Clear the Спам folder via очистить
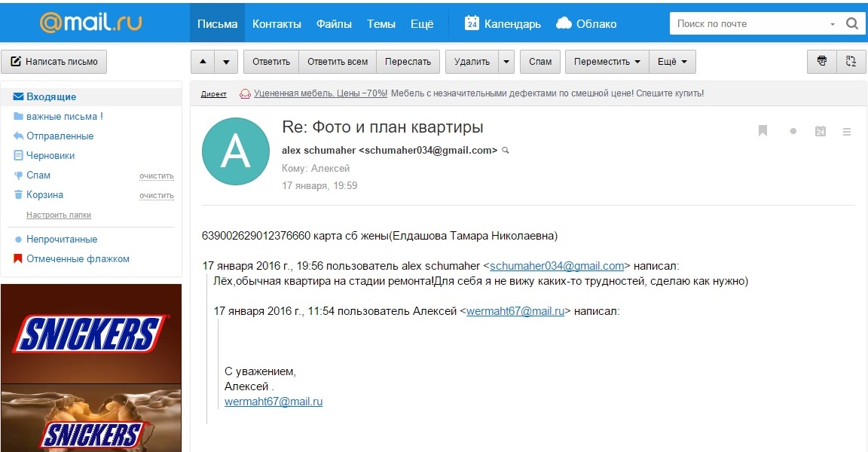Viewport: 868px width, 452px height. pos(157,176)
